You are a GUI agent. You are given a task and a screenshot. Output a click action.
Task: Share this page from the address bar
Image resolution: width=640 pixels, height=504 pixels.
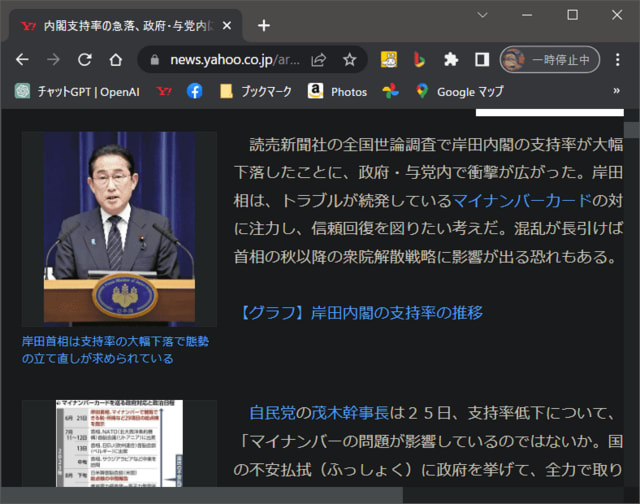tap(319, 59)
